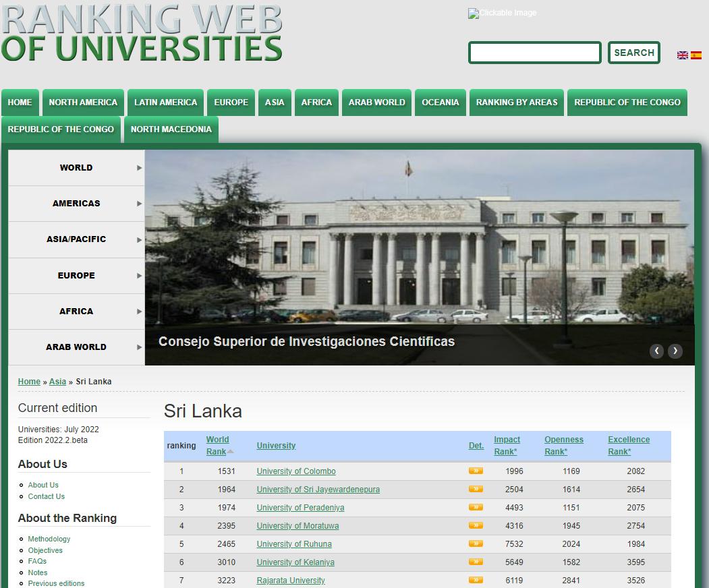Image resolution: width=709 pixels, height=588 pixels.
Task: Open the LATIN AMERICA navigation tab
Action: [165, 102]
